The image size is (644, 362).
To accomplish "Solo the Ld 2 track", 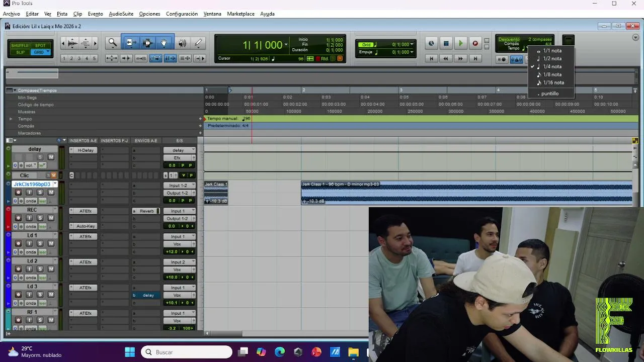I will pos(40,269).
